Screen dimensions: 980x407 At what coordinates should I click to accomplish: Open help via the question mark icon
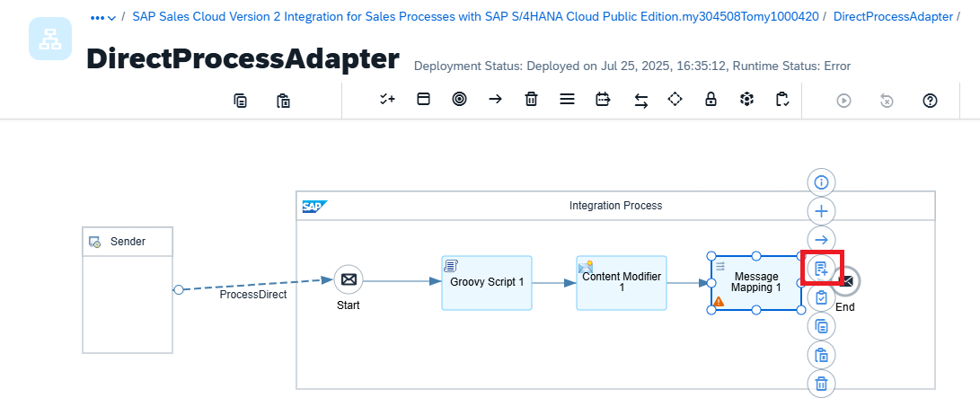930,100
